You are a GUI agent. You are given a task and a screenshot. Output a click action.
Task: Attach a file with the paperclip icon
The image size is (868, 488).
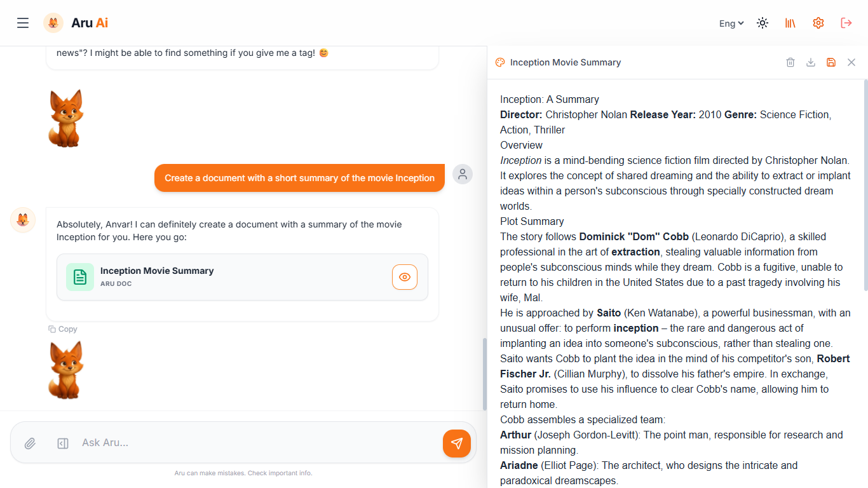30,443
